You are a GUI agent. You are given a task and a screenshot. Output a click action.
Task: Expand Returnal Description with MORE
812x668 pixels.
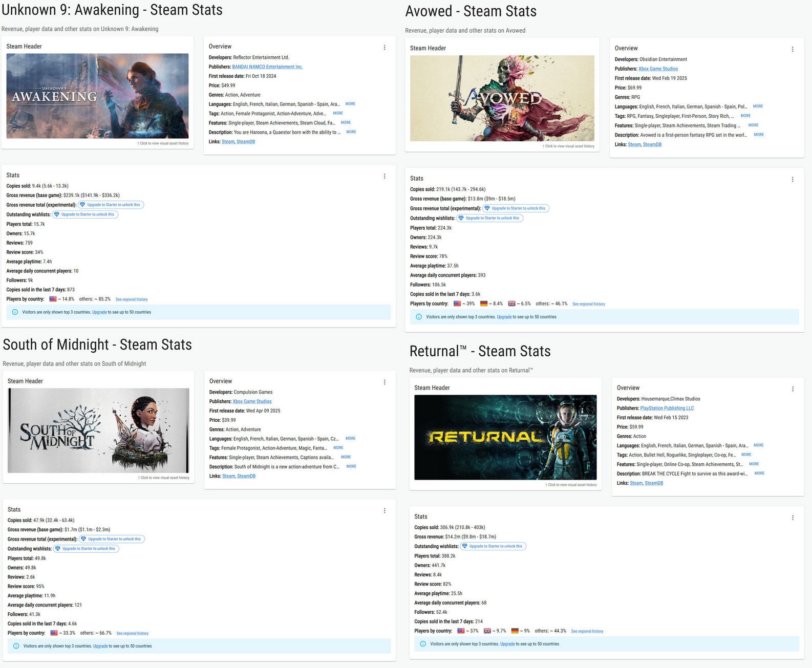pyautogui.click(x=759, y=473)
